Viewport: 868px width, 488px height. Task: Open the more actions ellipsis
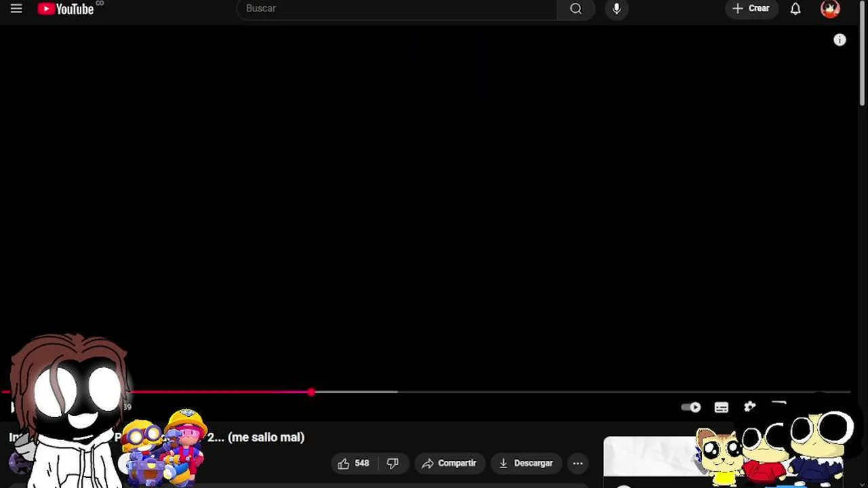coord(578,464)
